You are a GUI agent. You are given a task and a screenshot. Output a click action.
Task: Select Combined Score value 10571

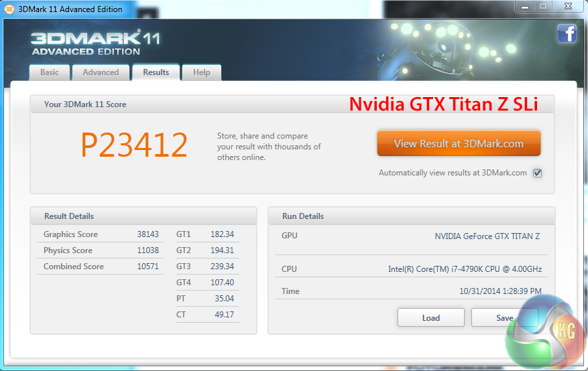coord(148,267)
